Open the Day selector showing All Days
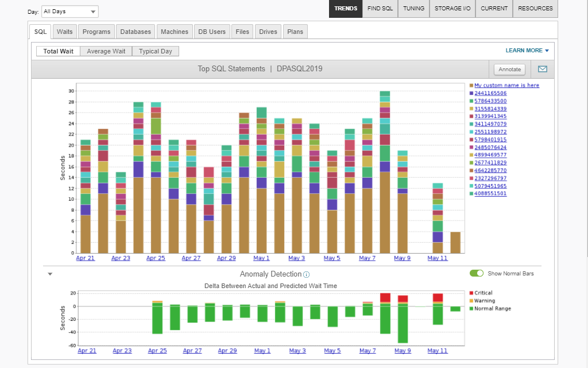This screenshot has width=588, height=368. tap(69, 11)
